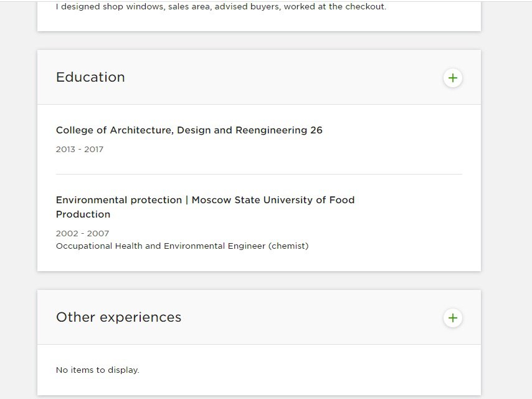Add Other experiences item with plus icon
Screen dimensions: 532x399
point(453,318)
